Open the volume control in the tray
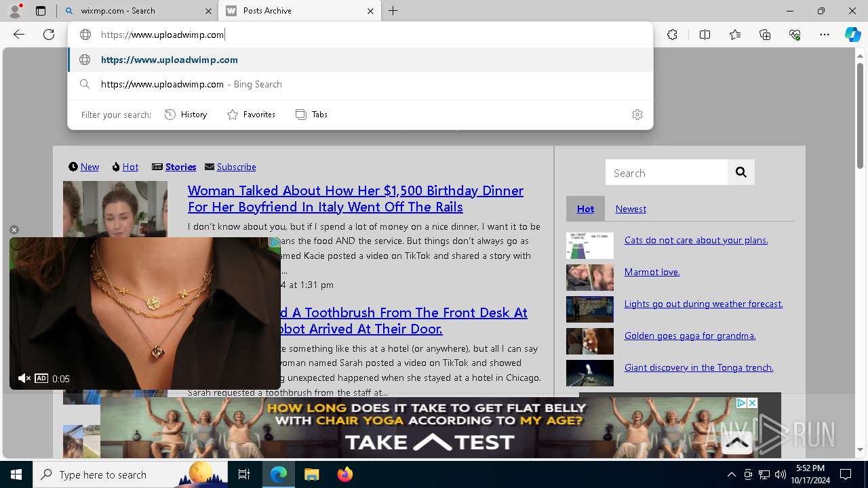The height and width of the screenshot is (488, 868). (781, 474)
